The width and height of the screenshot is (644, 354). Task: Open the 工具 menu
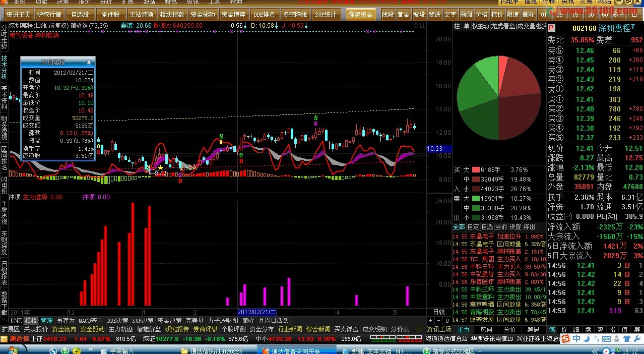[x=214, y=2]
